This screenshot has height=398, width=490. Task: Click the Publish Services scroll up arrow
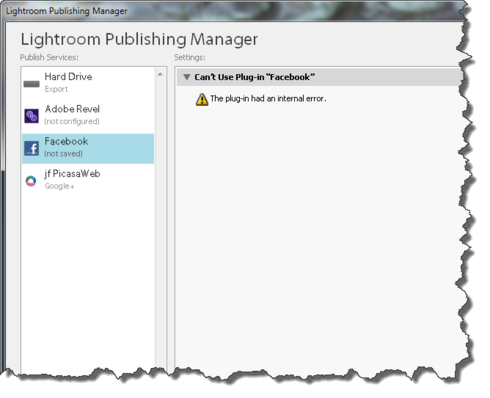click(160, 74)
